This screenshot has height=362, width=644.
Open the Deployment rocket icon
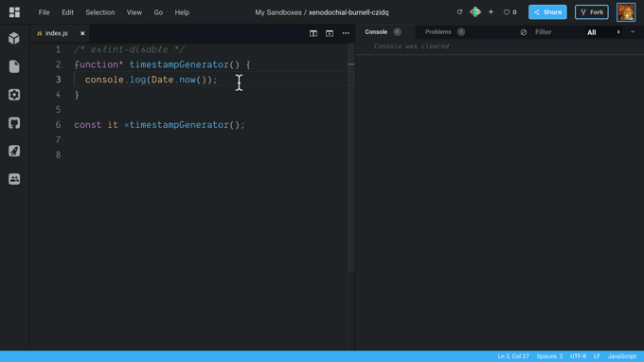click(14, 151)
